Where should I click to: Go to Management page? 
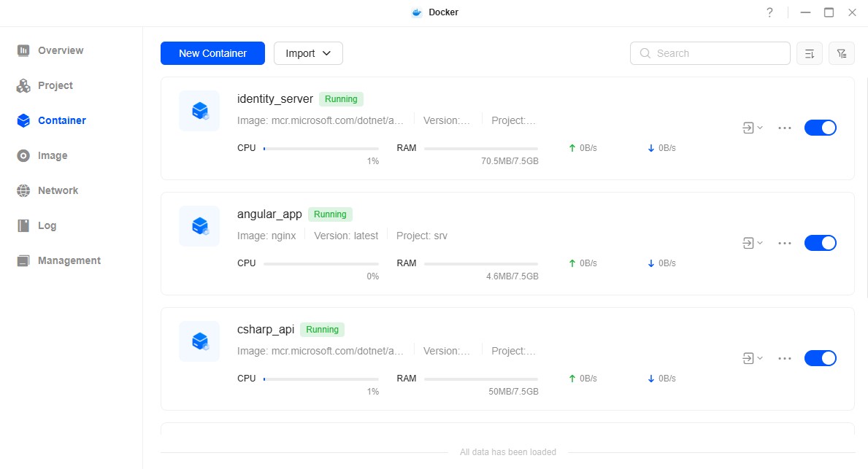point(69,260)
